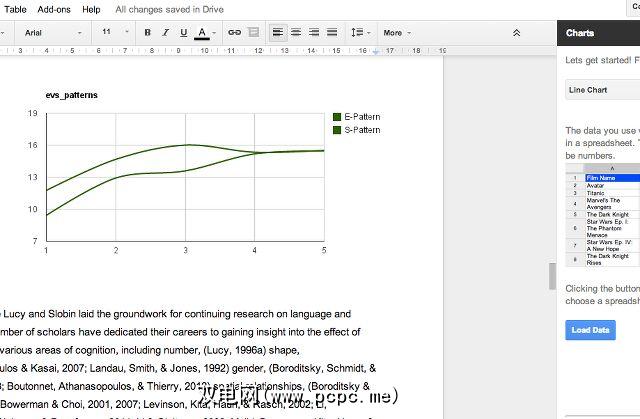The image size is (640, 419).
Task: Expand the line spacing options
Action: tap(358, 32)
